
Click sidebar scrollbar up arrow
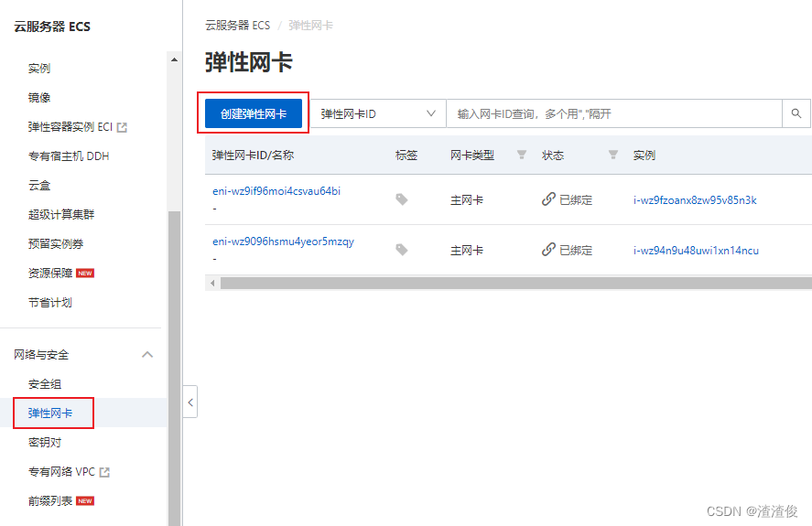pyautogui.click(x=175, y=60)
